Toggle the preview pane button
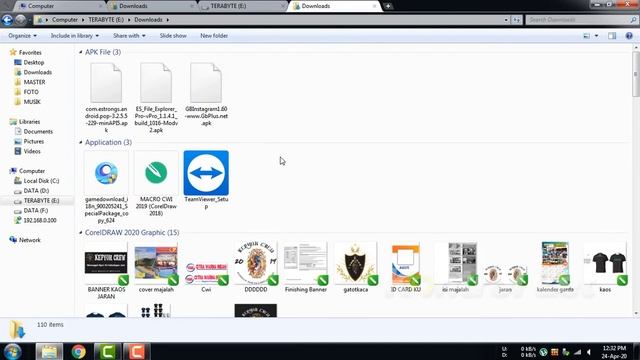The image size is (640, 360). click(x=612, y=36)
